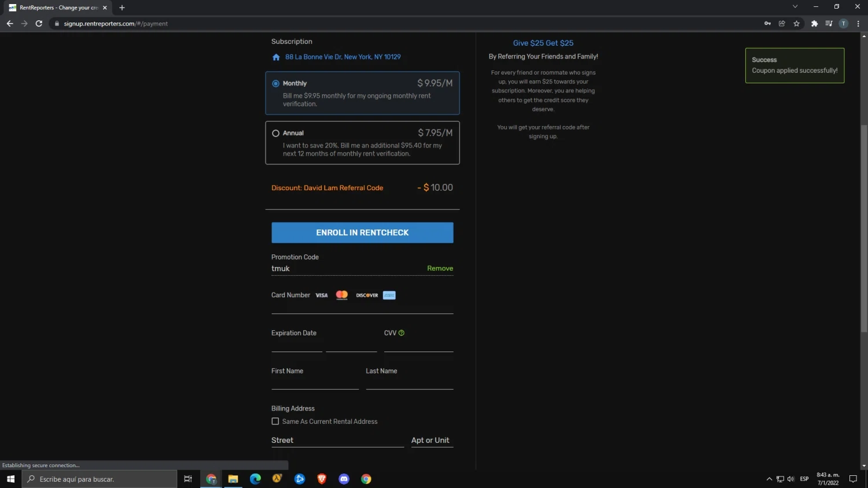This screenshot has height=488, width=868.
Task: Remove the applied promotion code
Action: 440,268
